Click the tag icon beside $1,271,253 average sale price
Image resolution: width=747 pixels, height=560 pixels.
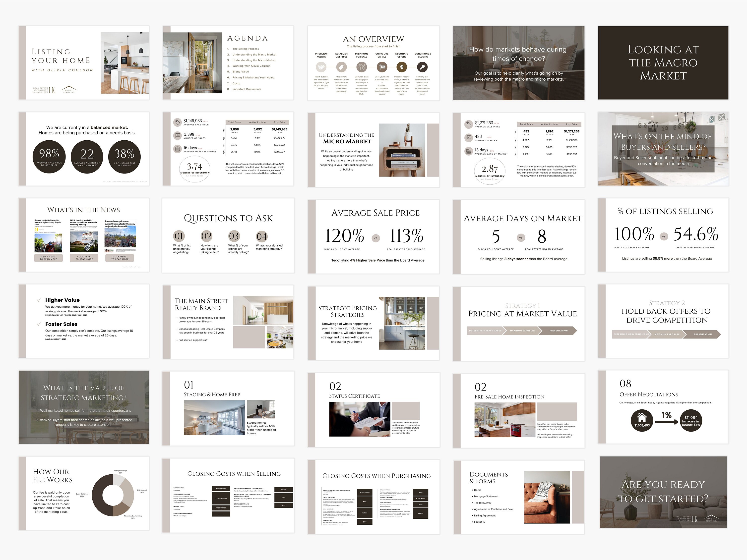pos(468,124)
